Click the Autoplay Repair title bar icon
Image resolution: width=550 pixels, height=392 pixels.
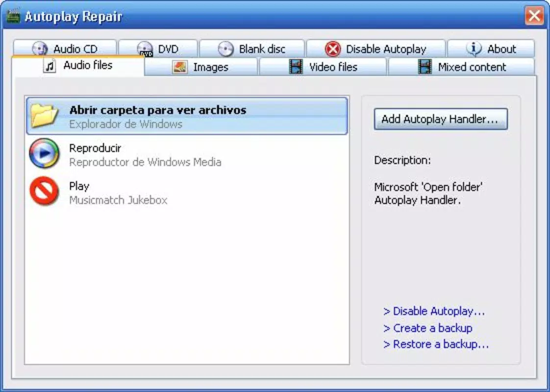point(13,16)
